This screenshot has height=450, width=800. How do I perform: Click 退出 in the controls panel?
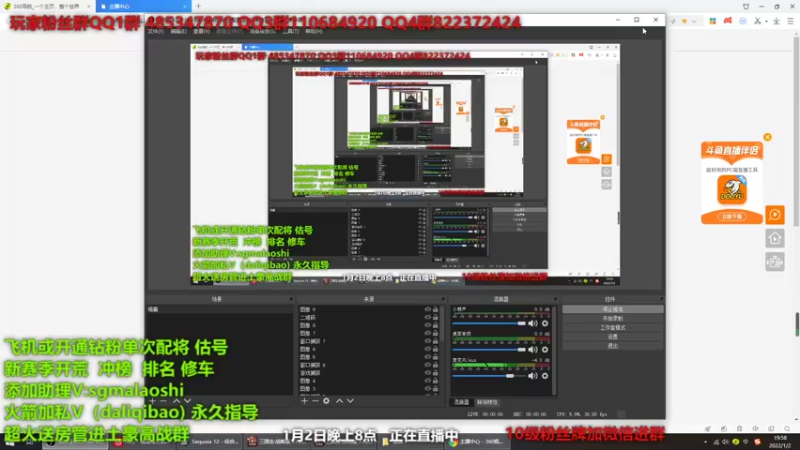(613, 346)
